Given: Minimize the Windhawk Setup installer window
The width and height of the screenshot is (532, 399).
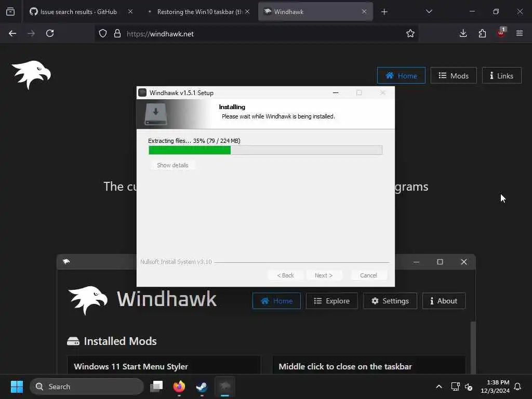Looking at the screenshot, I should 336,92.
